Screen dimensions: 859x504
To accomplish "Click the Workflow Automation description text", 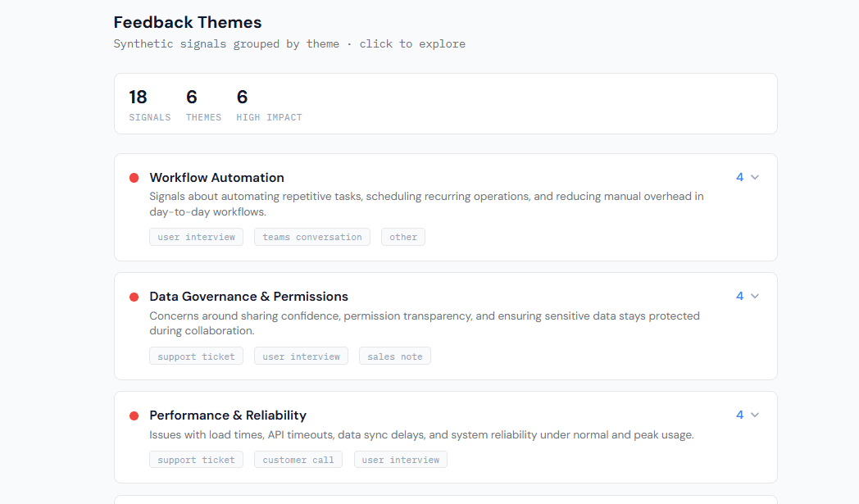I will tap(426, 204).
